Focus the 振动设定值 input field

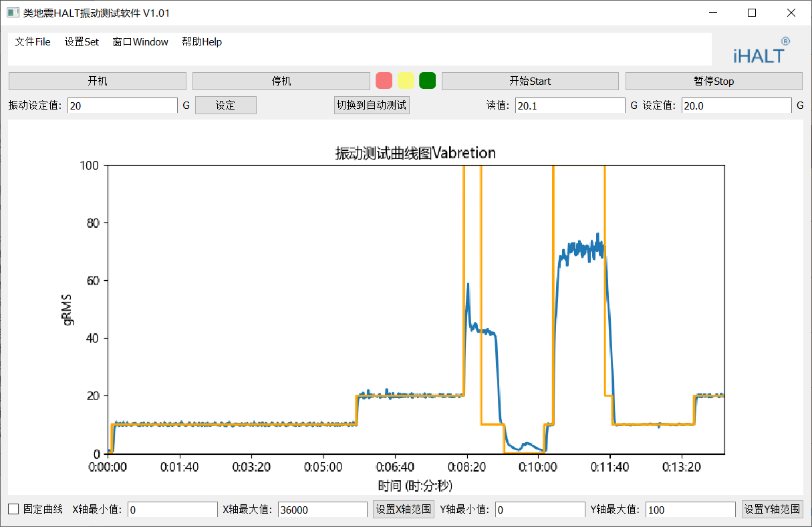(x=122, y=106)
